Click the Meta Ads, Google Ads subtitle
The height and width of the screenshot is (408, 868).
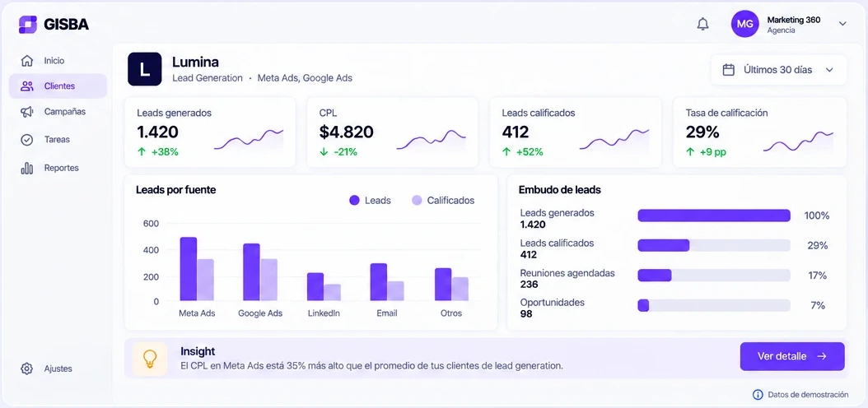[305, 78]
